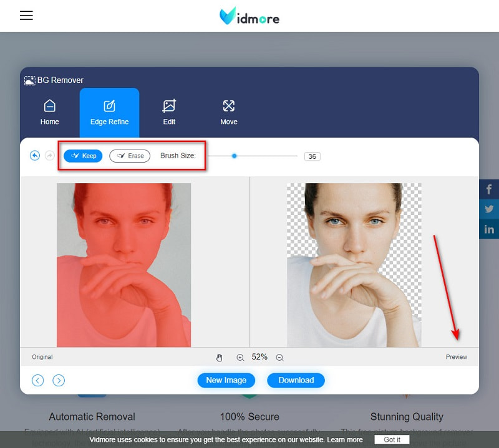
Task: Enable the Keep brush mode
Action: point(83,156)
